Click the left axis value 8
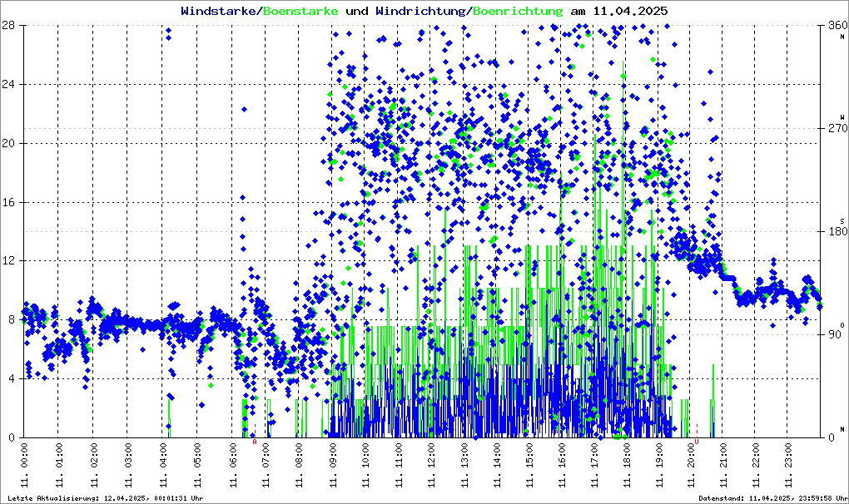849x504 pixels. [12, 319]
